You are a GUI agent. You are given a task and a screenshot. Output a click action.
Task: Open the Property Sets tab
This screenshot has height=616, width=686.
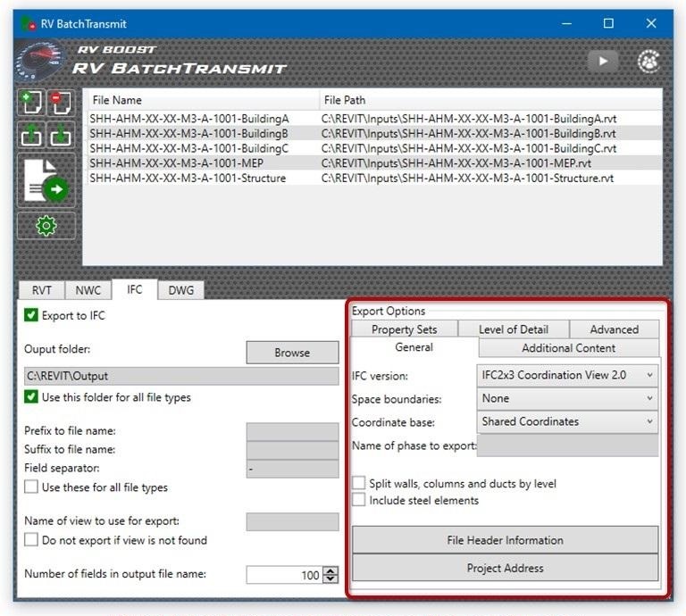click(x=405, y=329)
